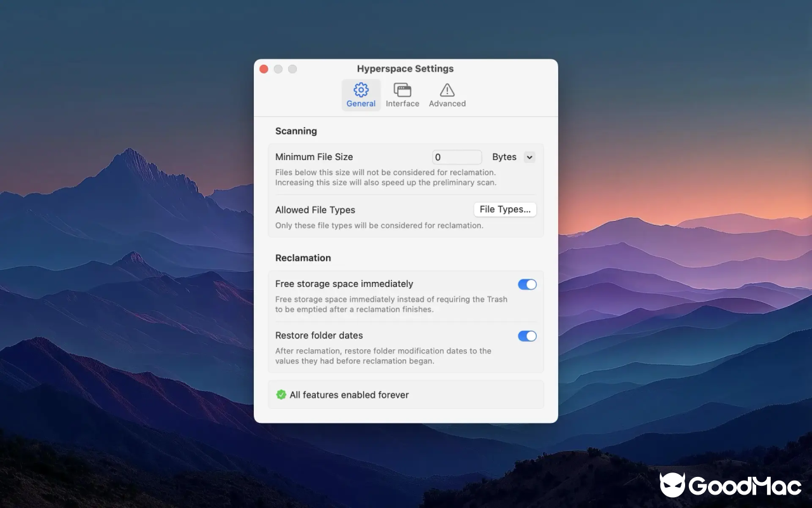812x508 pixels.
Task: Click the Minimum File Size input field
Action: pos(457,157)
